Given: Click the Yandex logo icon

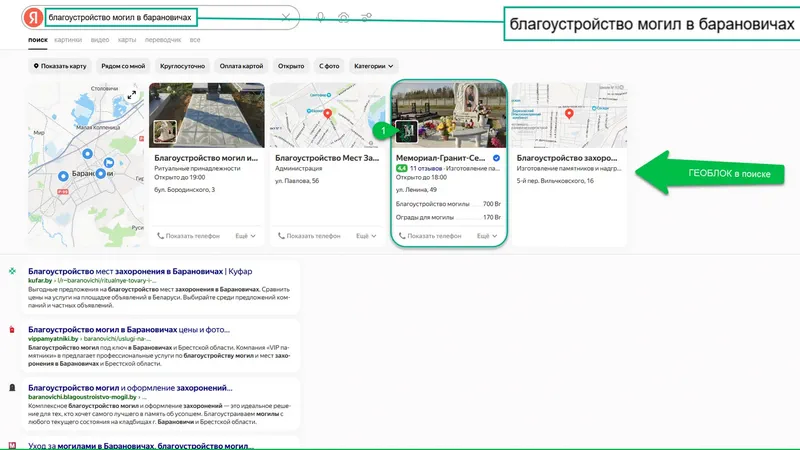Looking at the screenshot, I should tap(32, 17).
